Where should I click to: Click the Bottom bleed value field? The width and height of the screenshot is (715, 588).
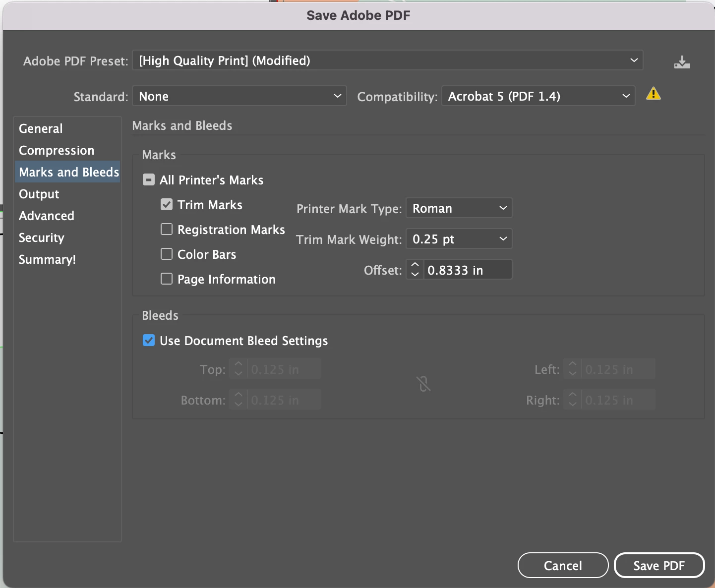(284, 400)
